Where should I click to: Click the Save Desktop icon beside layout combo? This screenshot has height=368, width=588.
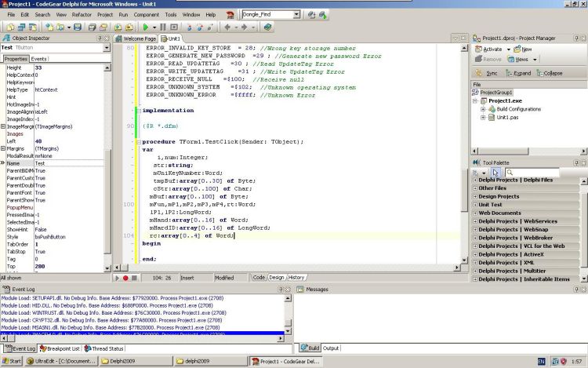coord(311,15)
